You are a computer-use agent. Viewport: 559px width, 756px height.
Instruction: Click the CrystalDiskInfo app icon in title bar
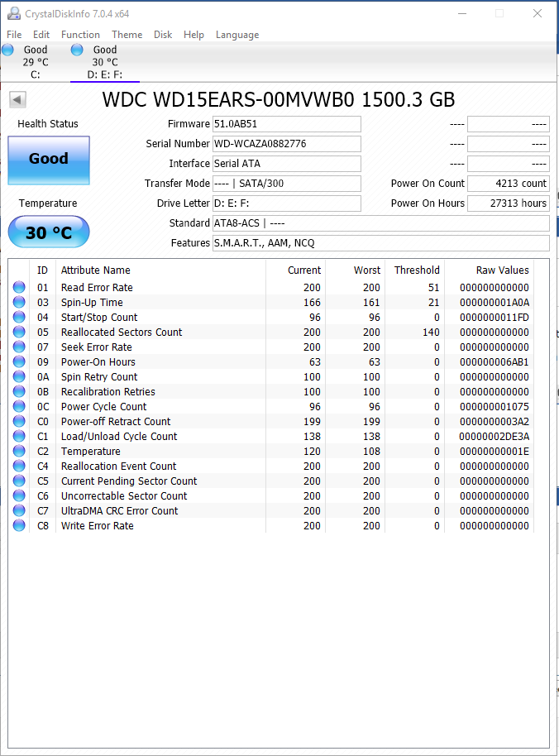pyautogui.click(x=14, y=13)
